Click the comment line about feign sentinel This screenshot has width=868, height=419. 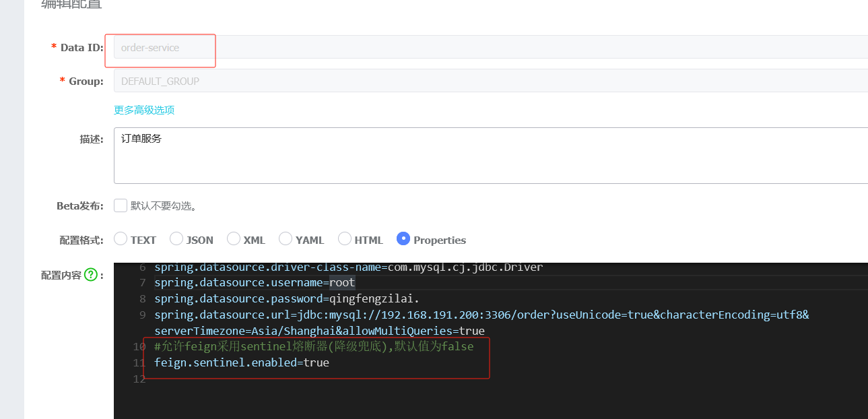[x=314, y=347]
